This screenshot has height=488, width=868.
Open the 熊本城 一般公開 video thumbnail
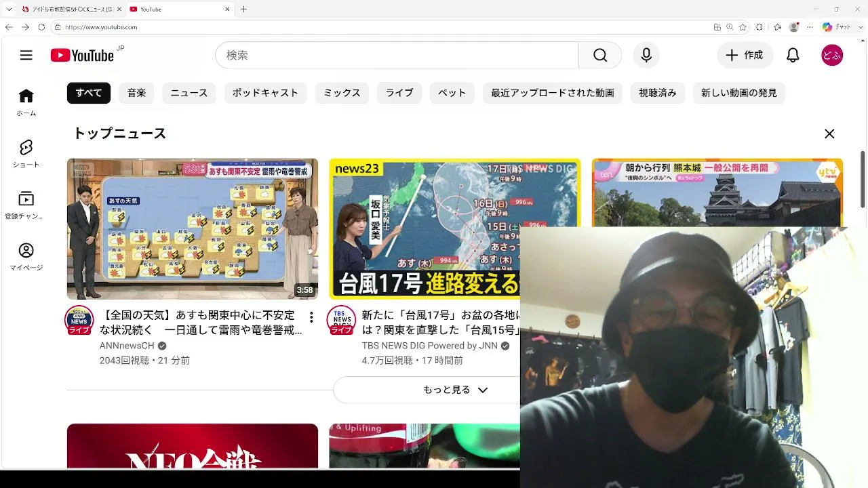717,193
